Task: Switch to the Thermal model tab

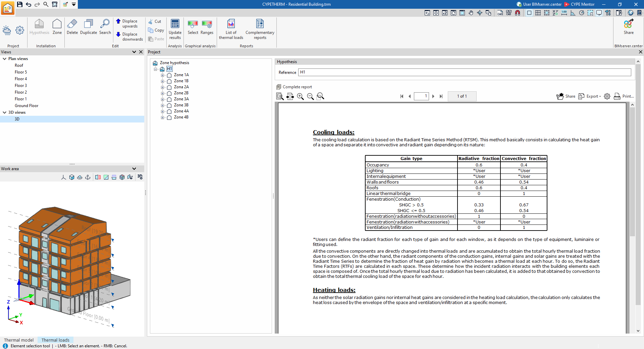Action: click(19, 340)
